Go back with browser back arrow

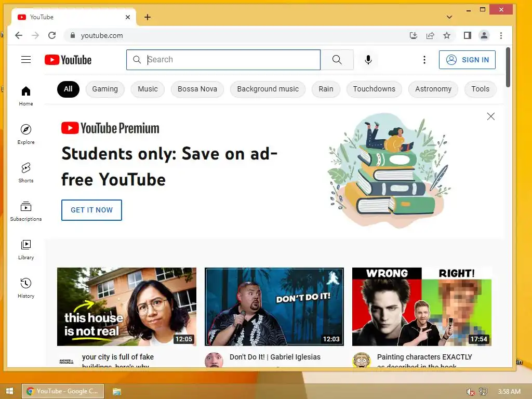tap(19, 35)
